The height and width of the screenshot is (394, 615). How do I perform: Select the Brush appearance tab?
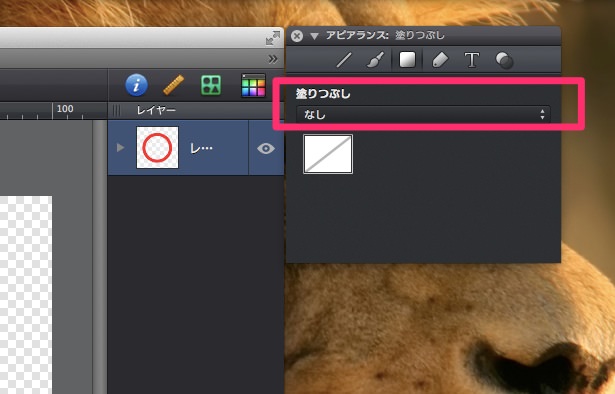[x=375, y=60]
